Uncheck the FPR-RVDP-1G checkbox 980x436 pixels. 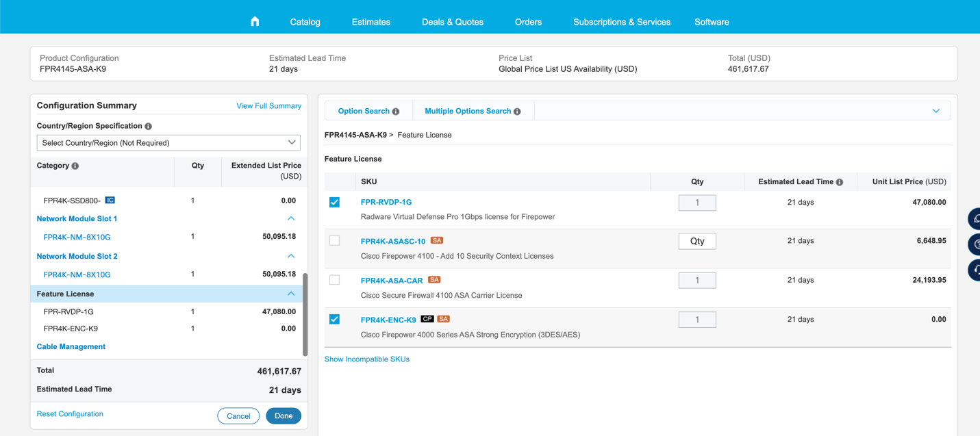(334, 202)
